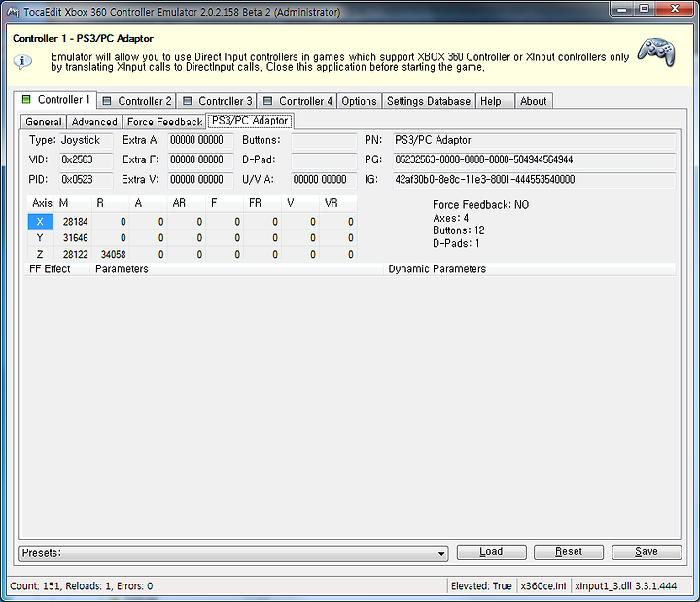Click the Buttons: 12 label
This screenshot has height=602, width=700.
pos(459,230)
